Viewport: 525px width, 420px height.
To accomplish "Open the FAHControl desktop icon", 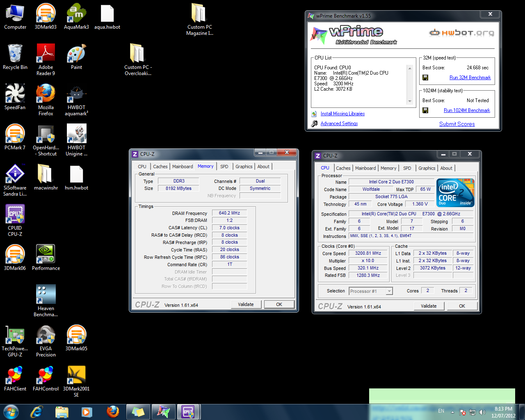I will [46, 379].
